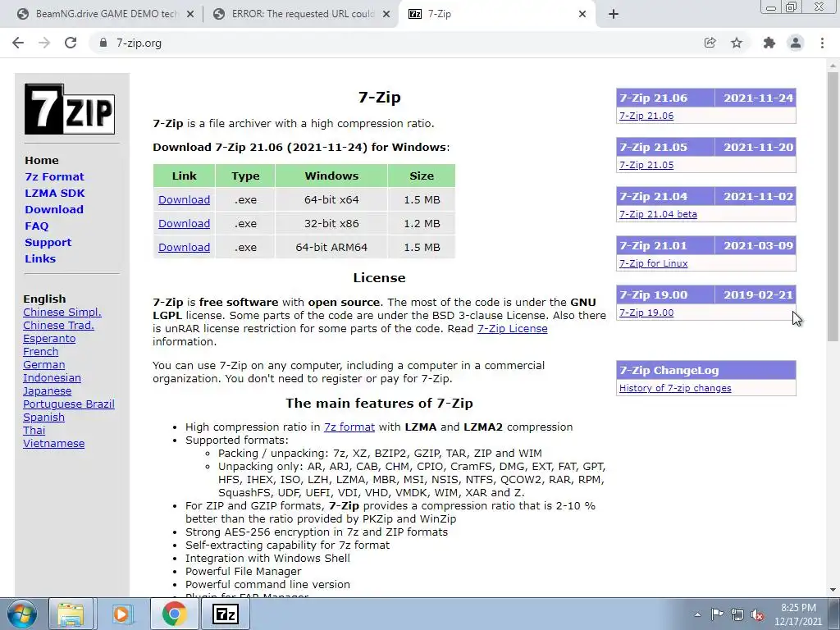This screenshot has width=840, height=630.
Task: Switch language to Portuguese Brazil
Action: (69, 404)
